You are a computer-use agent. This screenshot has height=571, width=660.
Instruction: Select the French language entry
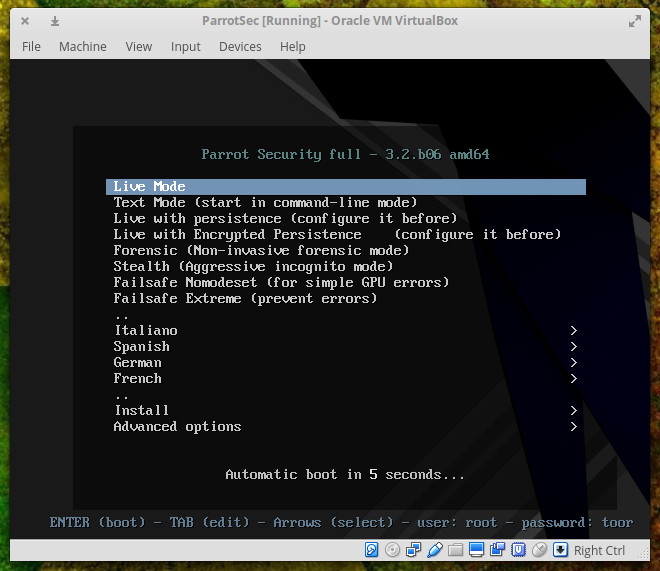[x=346, y=378]
